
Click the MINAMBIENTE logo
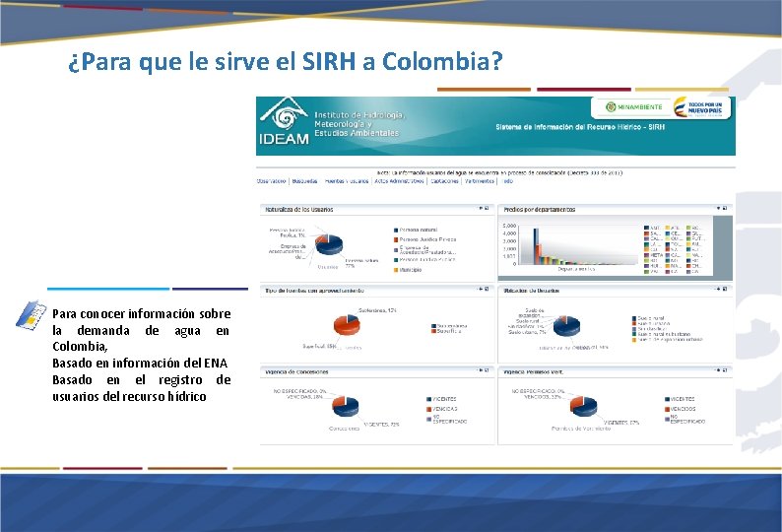coord(634,106)
